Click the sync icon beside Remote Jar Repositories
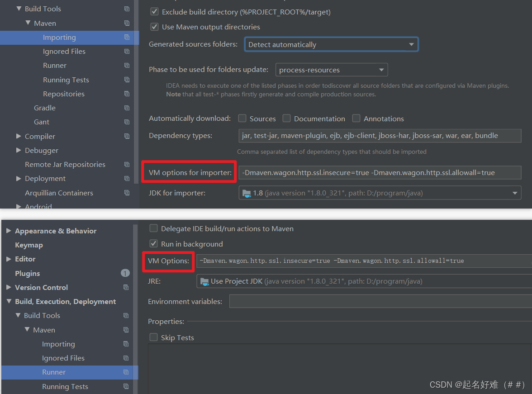This screenshot has width=532, height=394. (x=127, y=164)
